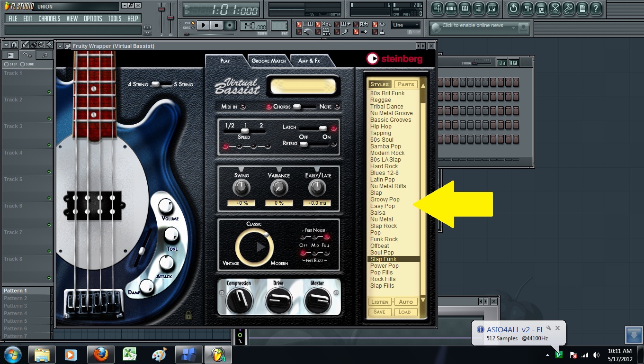The height and width of the screenshot is (364, 644).
Task: Open the step sequencer view icon
Action: click(451, 8)
